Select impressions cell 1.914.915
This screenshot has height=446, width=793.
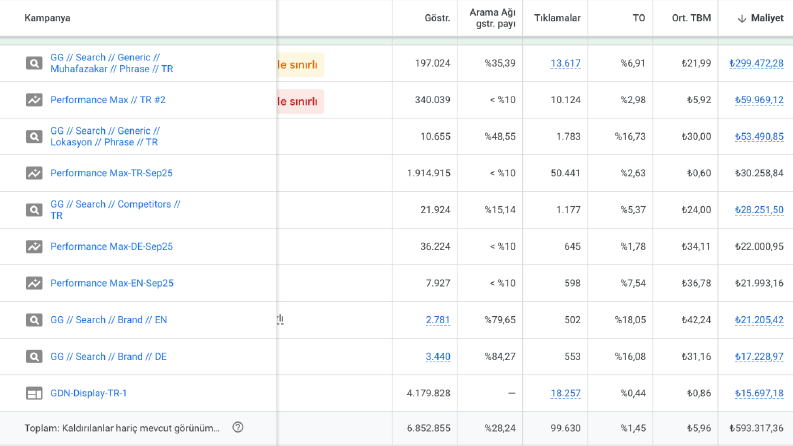coord(428,173)
